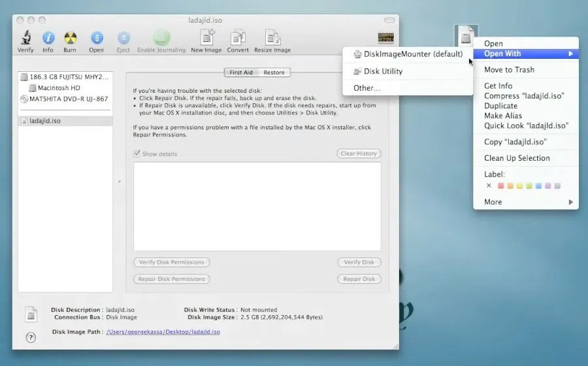Click the Repair Disk button
Image resolution: width=588 pixels, height=366 pixels.
(359, 279)
